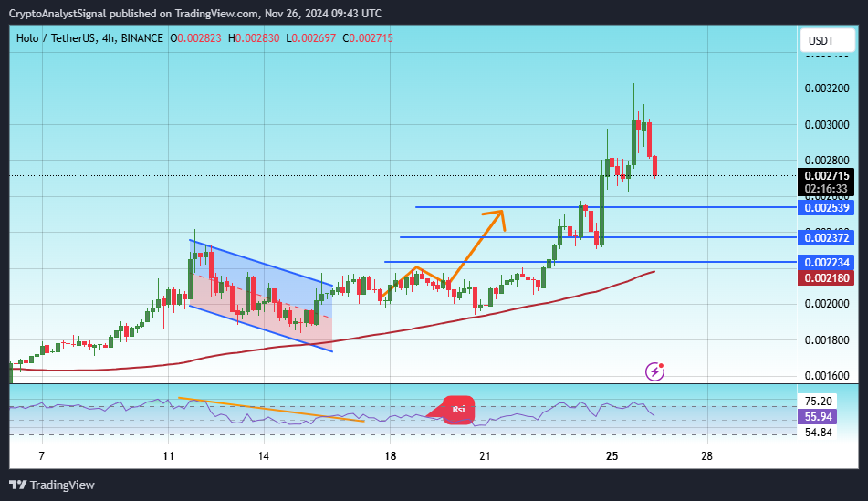Click the open value O0.002823
Screen dimensions: 868x501
[x=195, y=38]
